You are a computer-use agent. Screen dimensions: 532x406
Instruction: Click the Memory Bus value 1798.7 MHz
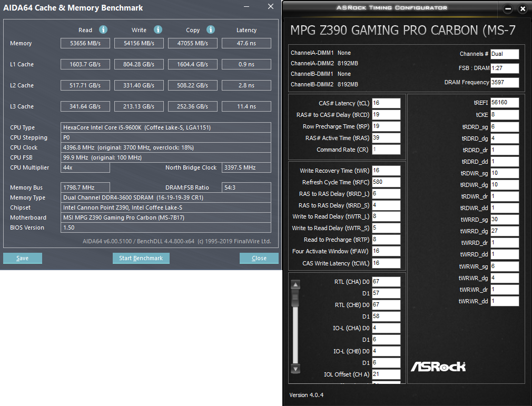click(x=85, y=187)
